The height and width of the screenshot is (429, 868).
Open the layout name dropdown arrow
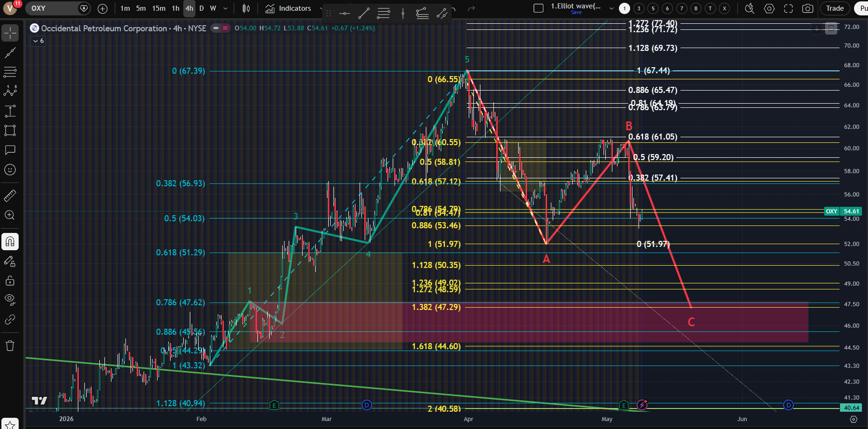[611, 8]
